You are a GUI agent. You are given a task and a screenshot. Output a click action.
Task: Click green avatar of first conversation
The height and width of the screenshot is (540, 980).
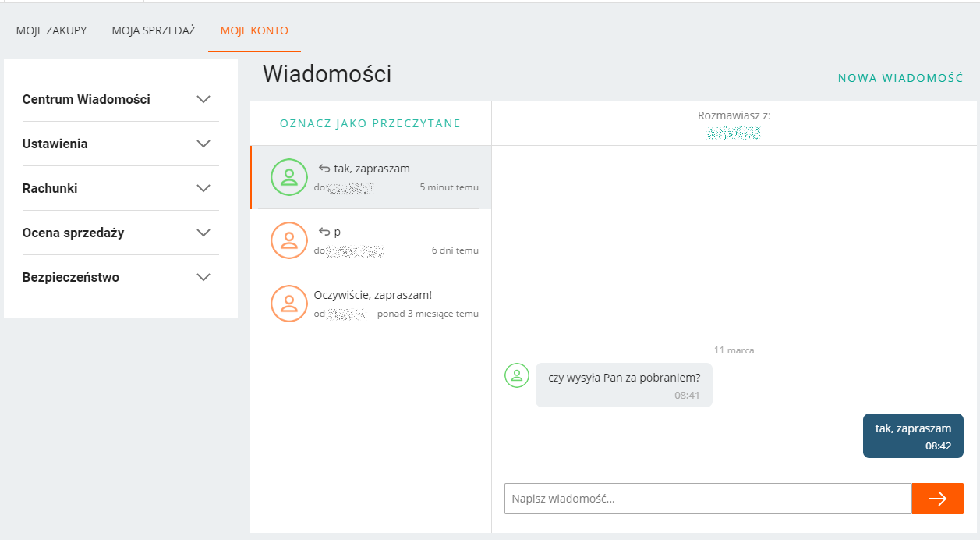tap(289, 176)
